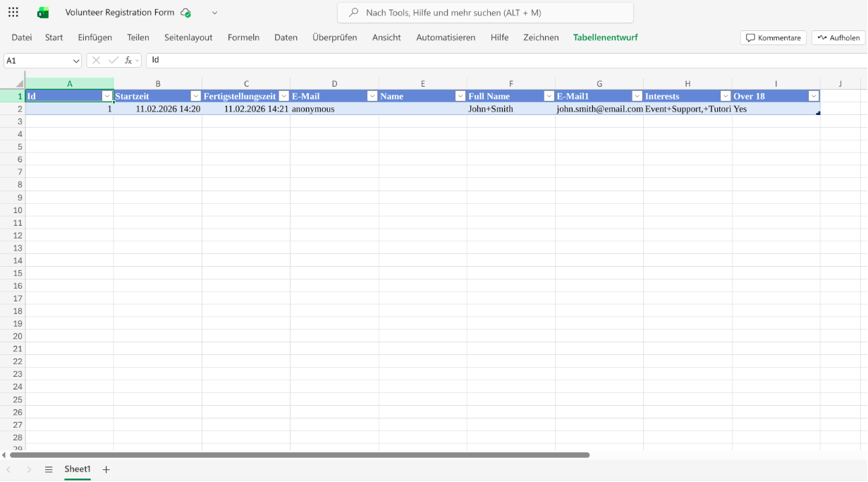Click the Aufholen activity icon
Viewport: 868px width, 482px height.
(821, 37)
